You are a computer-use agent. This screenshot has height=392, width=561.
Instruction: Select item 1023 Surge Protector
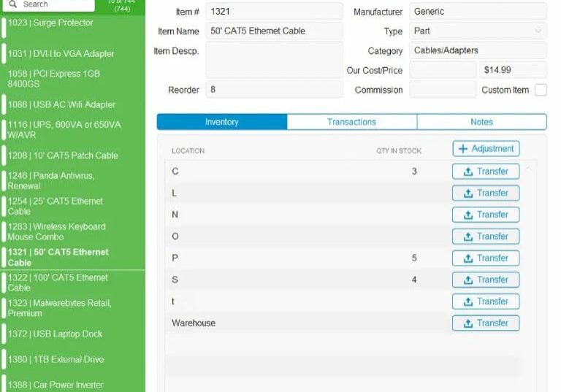pyautogui.click(x=72, y=27)
